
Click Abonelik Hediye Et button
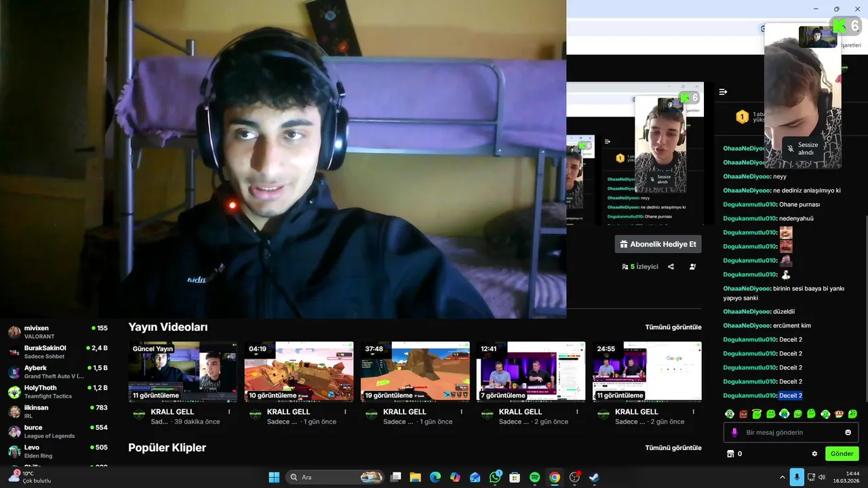(658, 244)
